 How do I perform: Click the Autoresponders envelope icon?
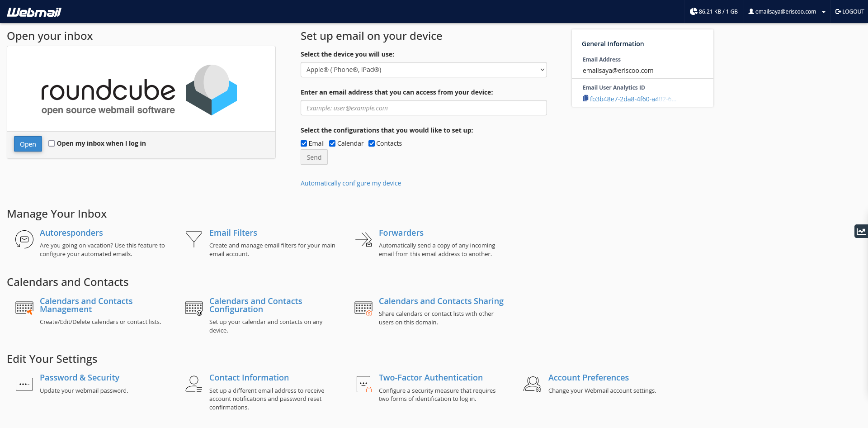[x=24, y=239]
